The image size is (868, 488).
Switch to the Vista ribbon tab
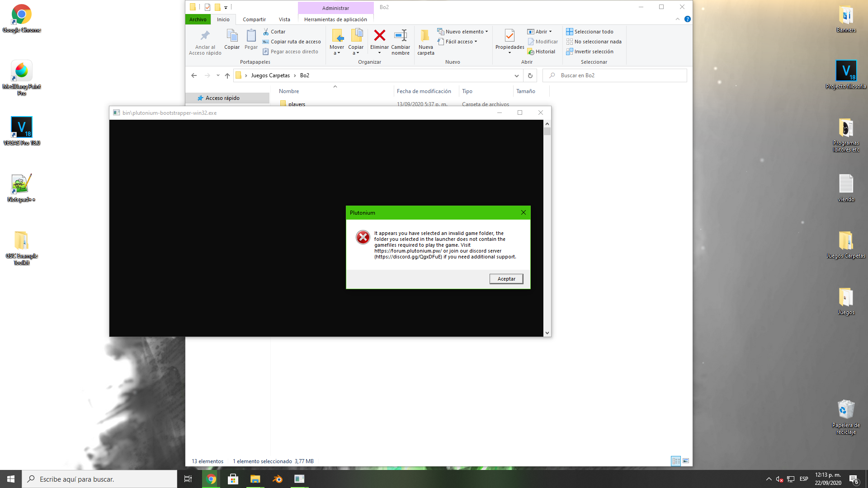click(284, 19)
